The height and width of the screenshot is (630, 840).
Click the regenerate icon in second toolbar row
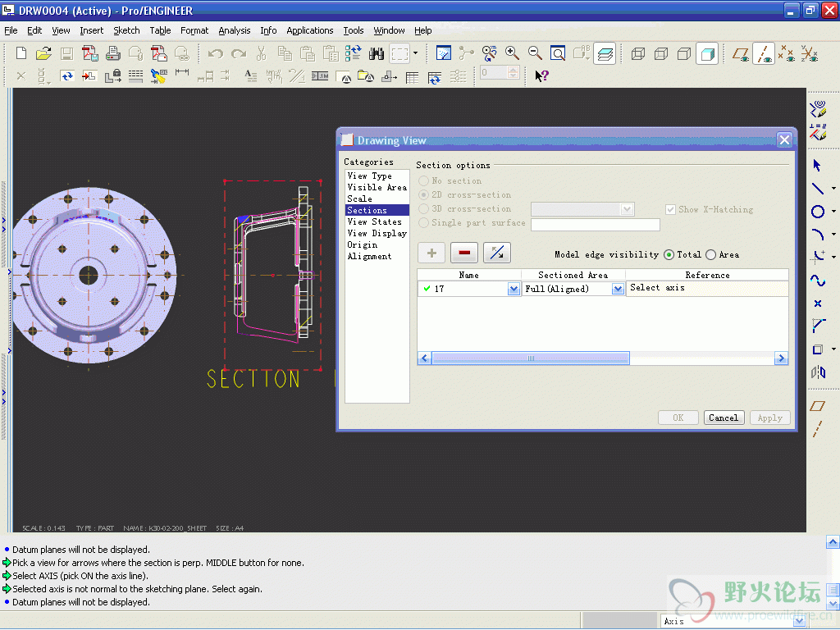point(67,76)
